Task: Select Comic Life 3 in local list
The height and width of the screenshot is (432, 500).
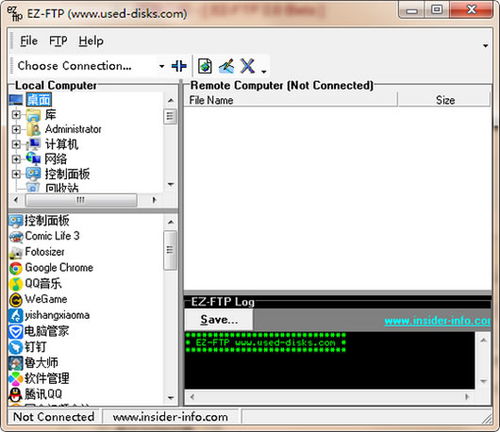Action: click(44, 236)
